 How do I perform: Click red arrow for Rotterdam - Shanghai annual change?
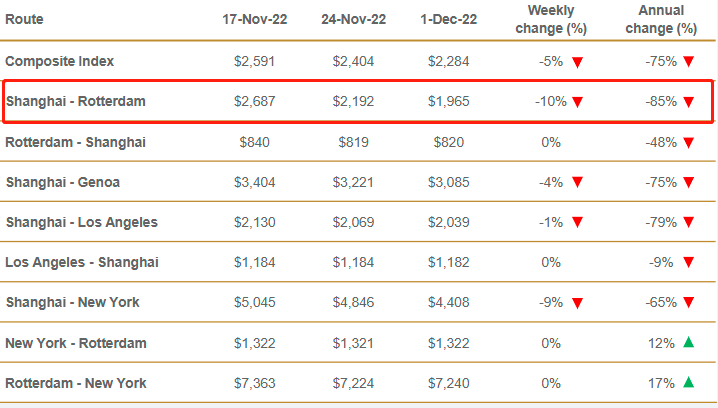coord(688,142)
